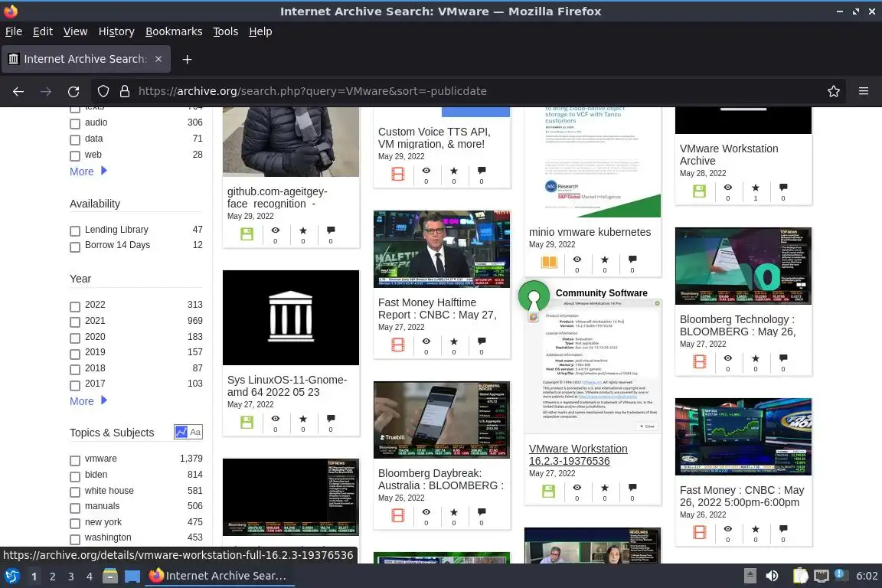Check the web media type filter
The image size is (882, 588).
pos(75,156)
